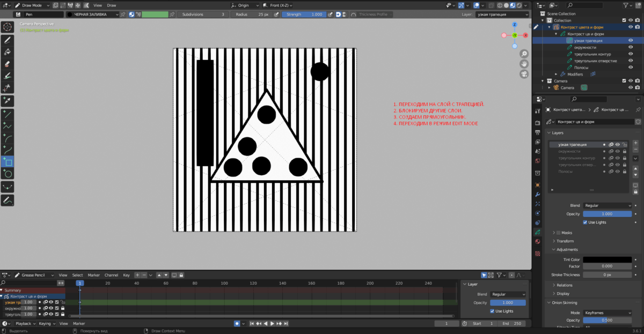Toggle visibility of узкая трапеция in outliner
This screenshot has height=334, width=644.
pos(631,40)
